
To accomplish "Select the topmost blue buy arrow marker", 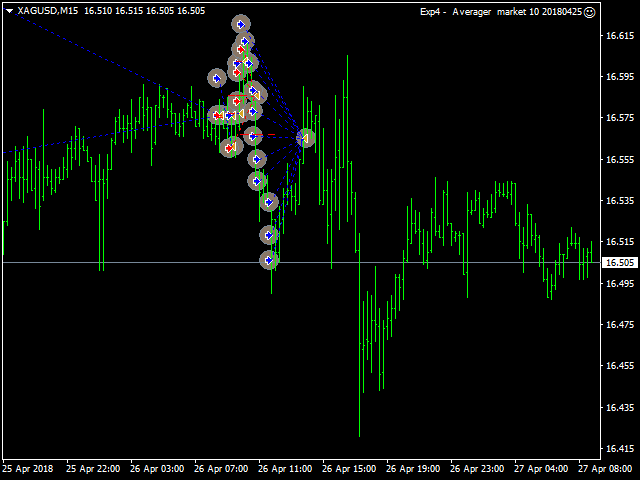I will [241, 24].
